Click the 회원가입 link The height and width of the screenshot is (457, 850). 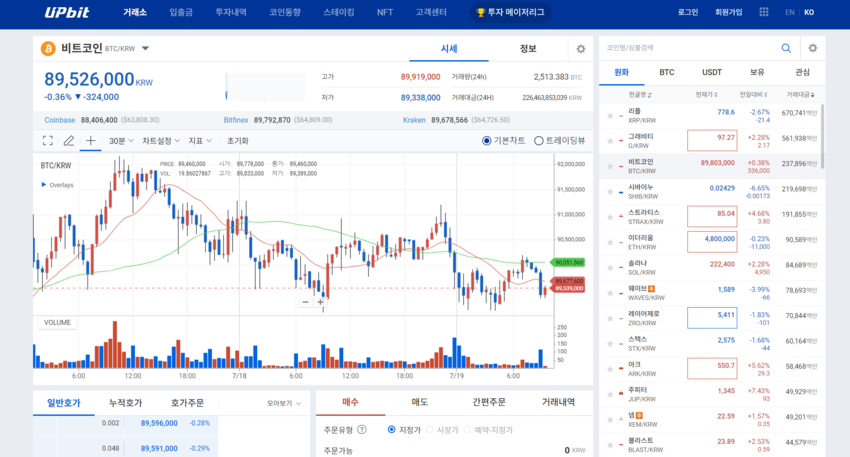tap(729, 12)
